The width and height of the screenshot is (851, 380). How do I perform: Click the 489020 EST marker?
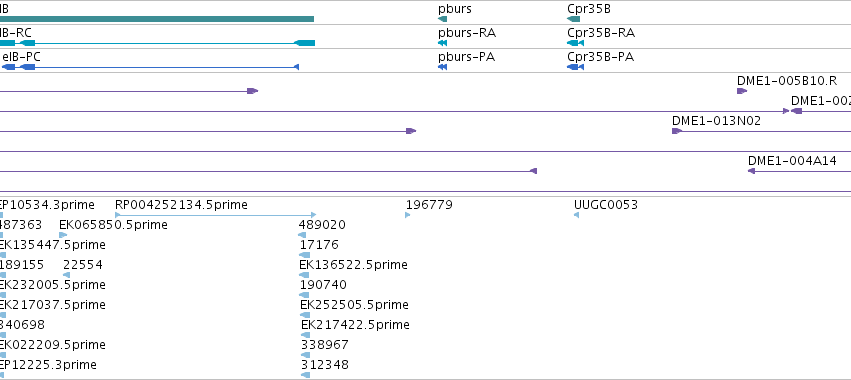[x=302, y=235]
